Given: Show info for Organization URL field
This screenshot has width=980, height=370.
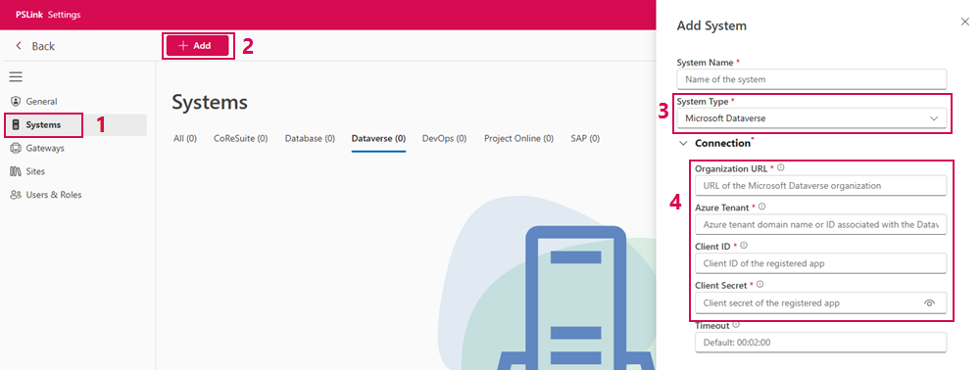Looking at the screenshot, I should [x=781, y=167].
